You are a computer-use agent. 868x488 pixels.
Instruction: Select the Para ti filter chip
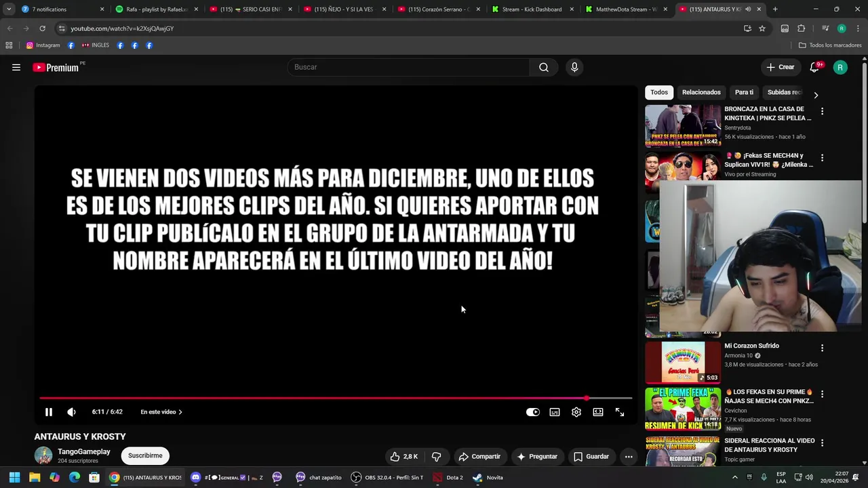point(744,92)
